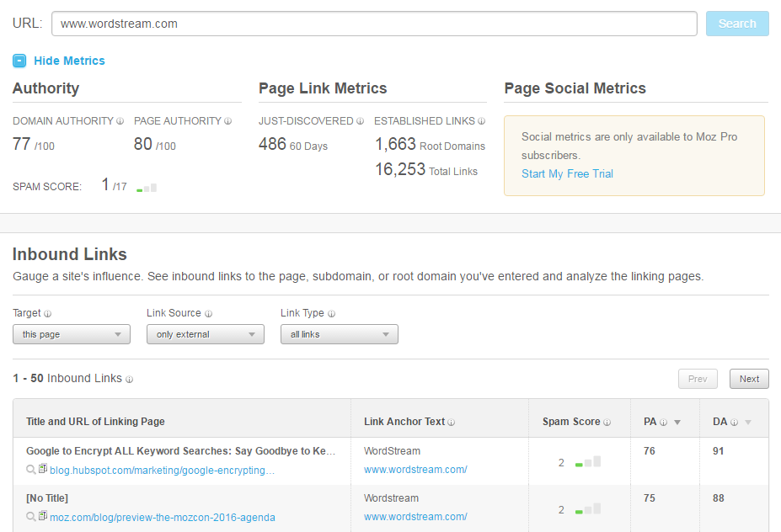The height and width of the screenshot is (532, 781).
Task: Click the blue Search button
Action: coord(737,24)
